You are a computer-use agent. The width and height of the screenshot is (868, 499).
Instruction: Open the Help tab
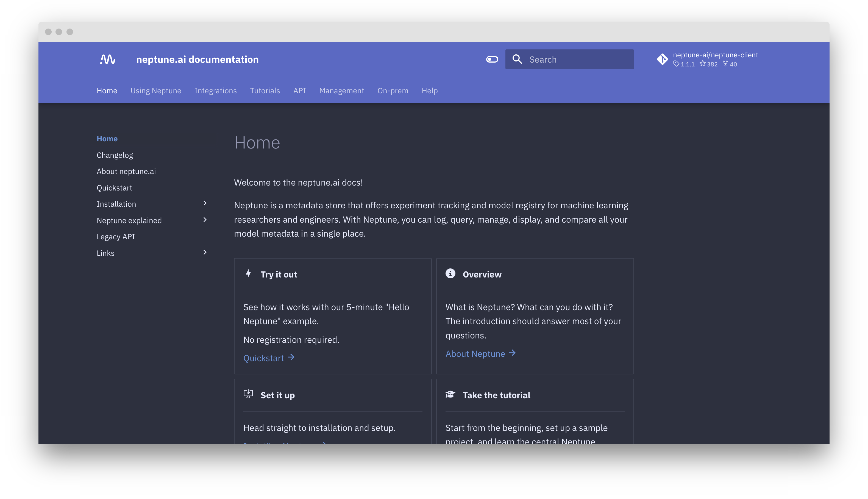pos(429,91)
